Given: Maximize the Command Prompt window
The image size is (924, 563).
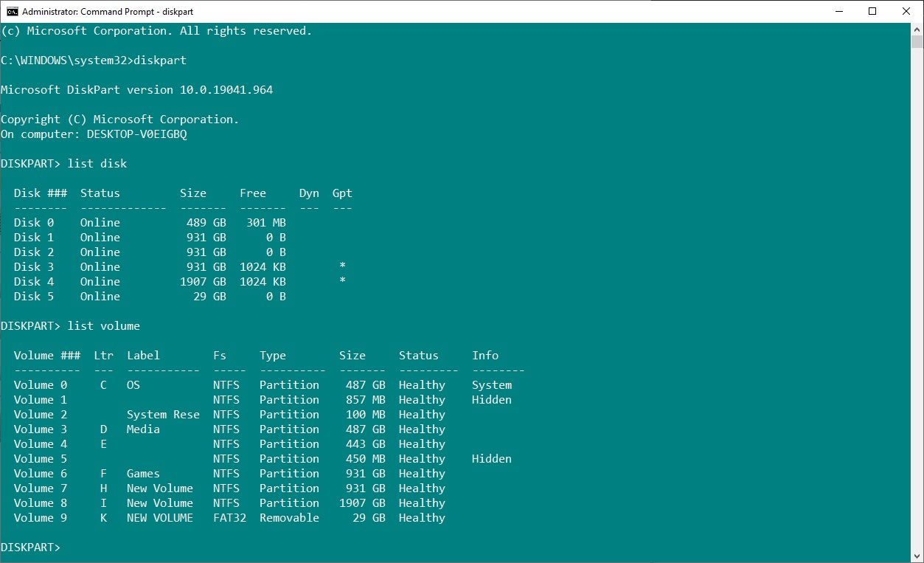Looking at the screenshot, I should pyautogui.click(x=873, y=11).
